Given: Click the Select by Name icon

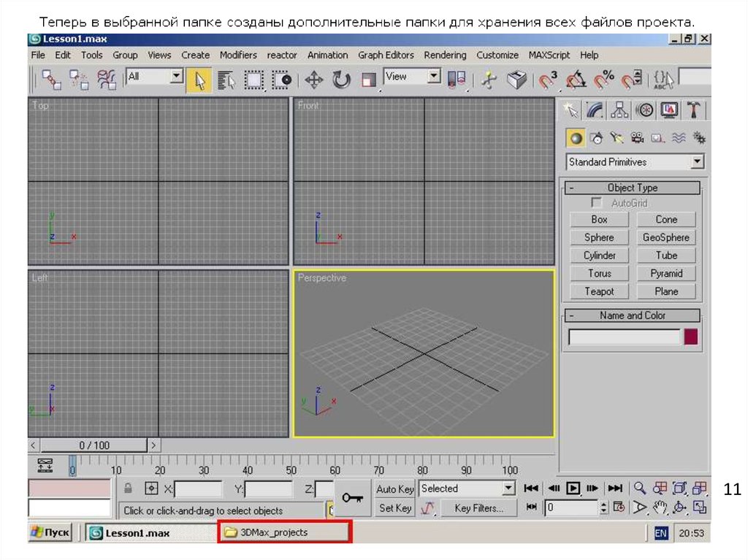Looking at the screenshot, I should (x=225, y=80).
